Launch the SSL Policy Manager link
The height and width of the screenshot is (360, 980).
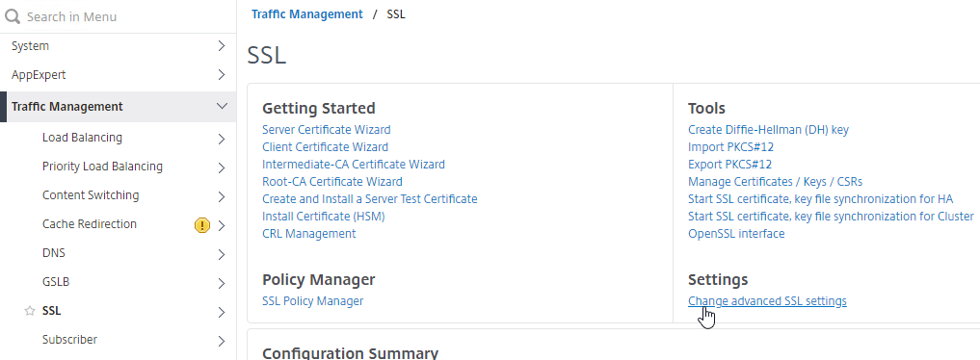[312, 301]
